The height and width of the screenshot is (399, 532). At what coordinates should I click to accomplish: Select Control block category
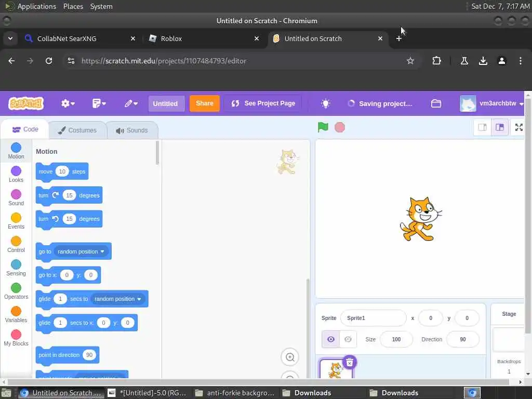(x=16, y=245)
